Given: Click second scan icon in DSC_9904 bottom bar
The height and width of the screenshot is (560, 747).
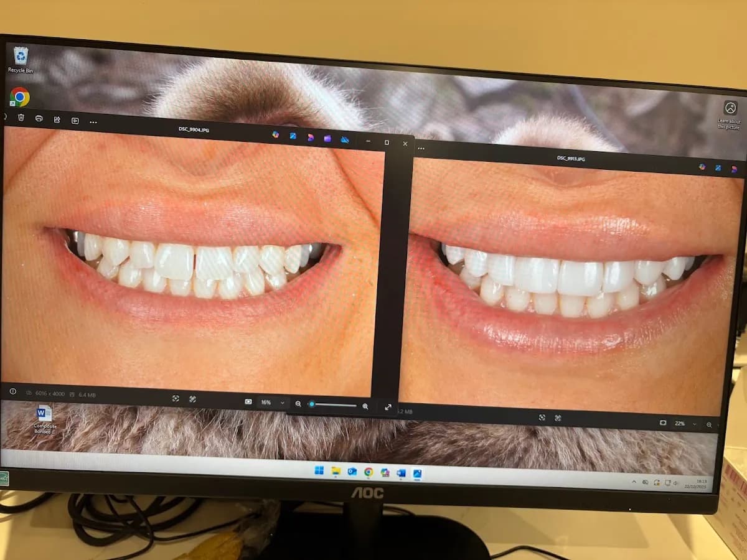Looking at the screenshot, I should (x=192, y=399).
